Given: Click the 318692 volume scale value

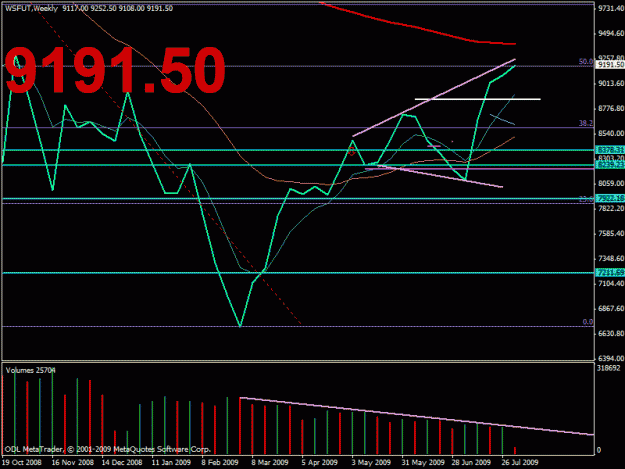Looking at the screenshot, I should click(609, 368).
